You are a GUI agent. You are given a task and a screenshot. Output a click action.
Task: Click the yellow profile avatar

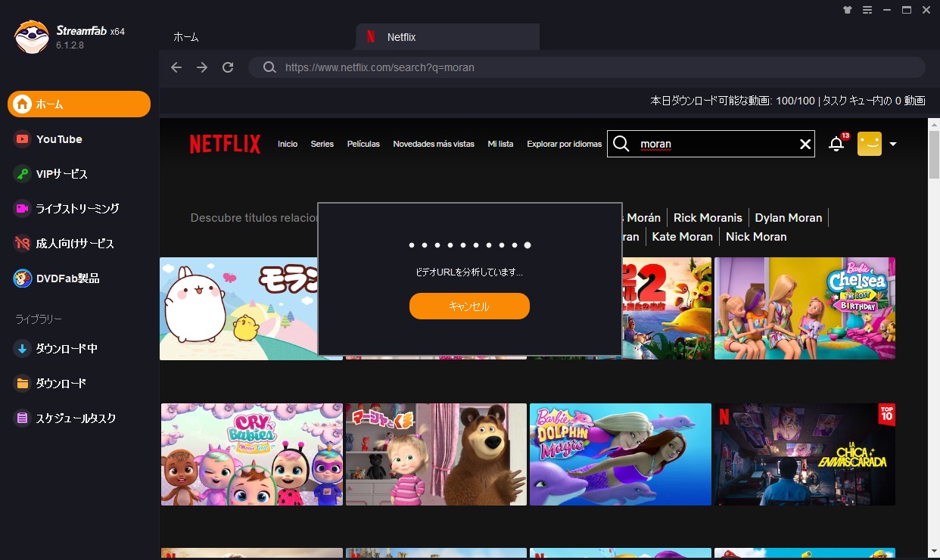tap(870, 144)
